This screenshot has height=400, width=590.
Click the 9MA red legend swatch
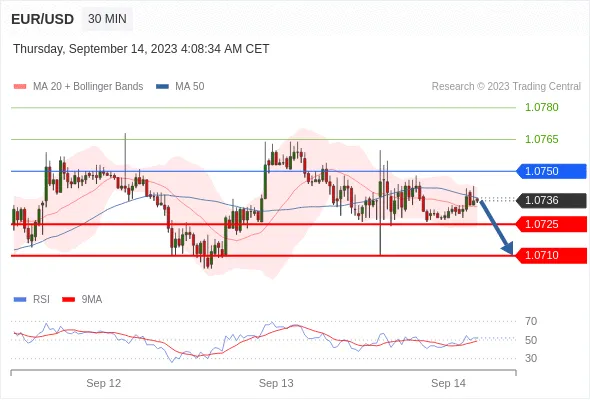click(68, 300)
